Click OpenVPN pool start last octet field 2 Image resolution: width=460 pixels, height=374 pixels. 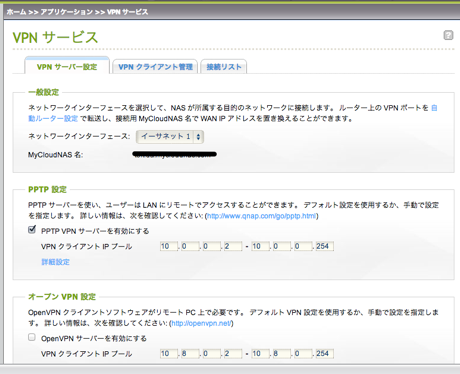tap(233, 354)
